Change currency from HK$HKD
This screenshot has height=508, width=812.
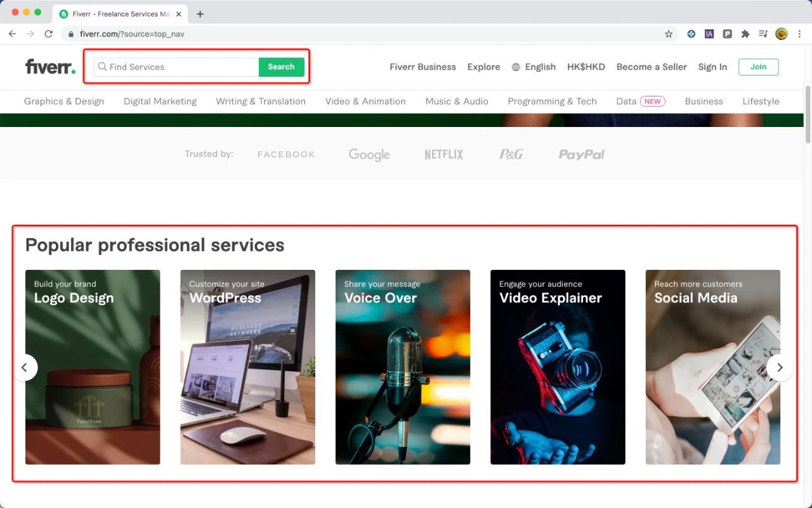(586, 67)
